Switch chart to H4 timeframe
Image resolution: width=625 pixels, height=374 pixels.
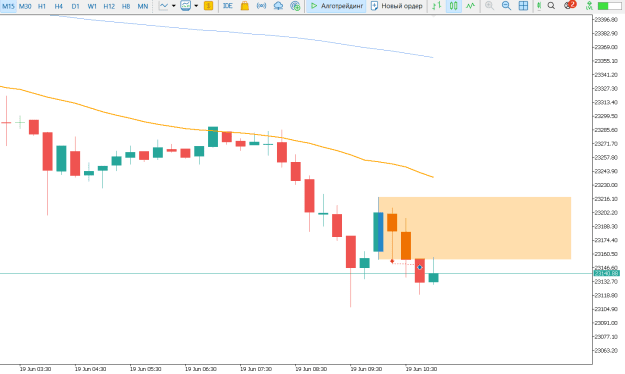58,6
